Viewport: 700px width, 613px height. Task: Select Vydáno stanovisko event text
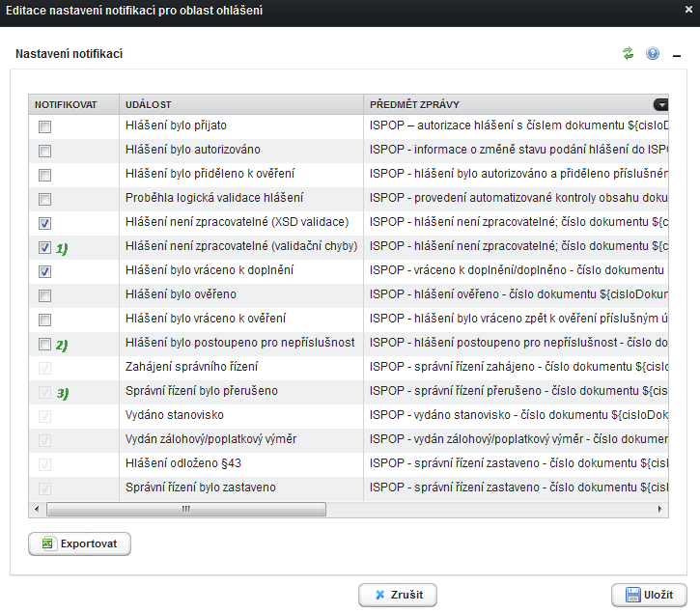coord(175,415)
